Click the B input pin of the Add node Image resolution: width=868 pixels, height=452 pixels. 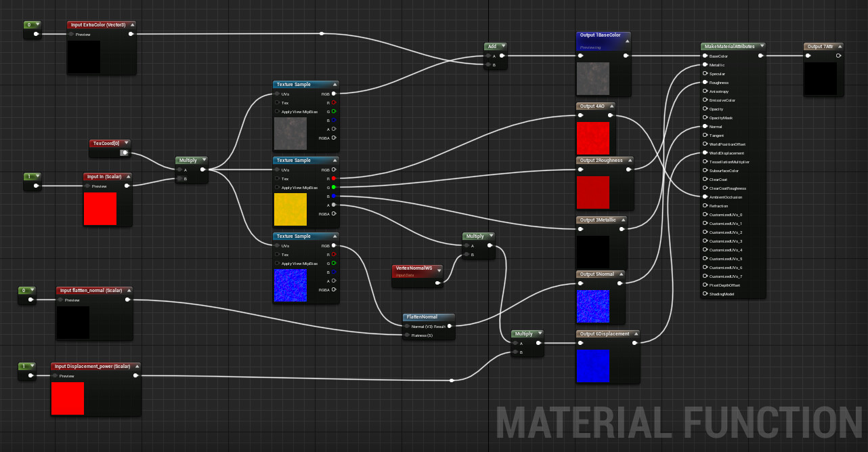(x=487, y=65)
